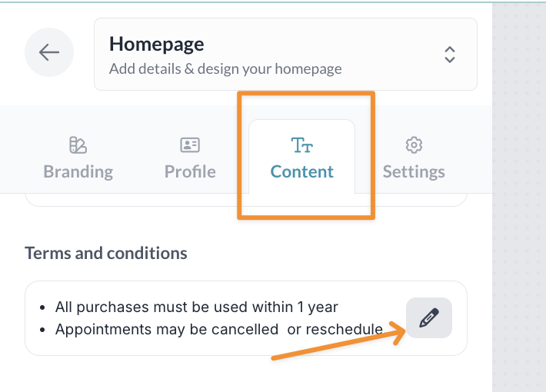Image resolution: width=546 pixels, height=392 pixels.
Task: Click the Profile ID card icon
Action: 190,145
